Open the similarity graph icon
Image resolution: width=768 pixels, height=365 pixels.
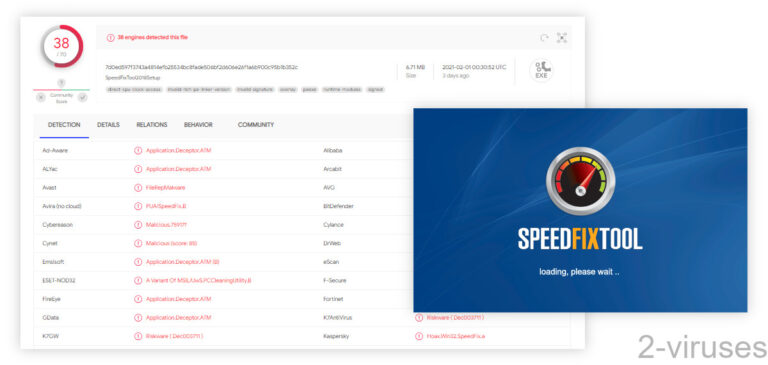(x=562, y=38)
